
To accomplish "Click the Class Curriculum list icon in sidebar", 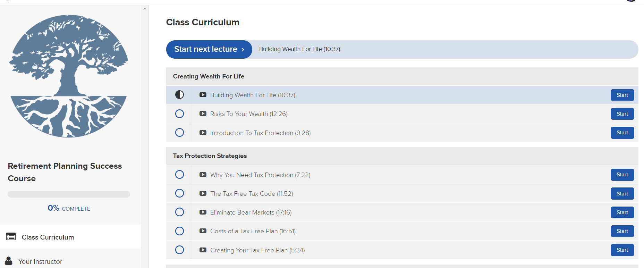I will [x=11, y=237].
